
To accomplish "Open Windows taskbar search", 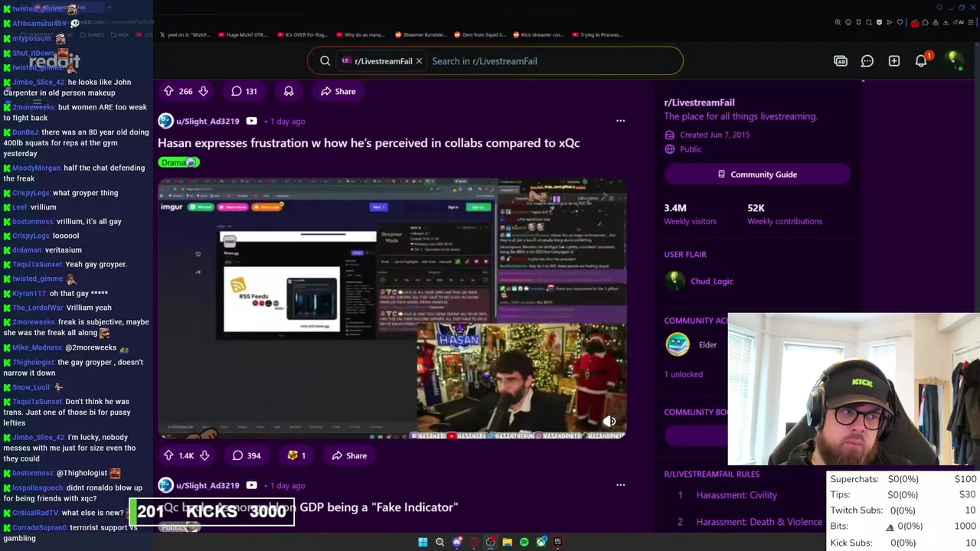I will click(439, 542).
